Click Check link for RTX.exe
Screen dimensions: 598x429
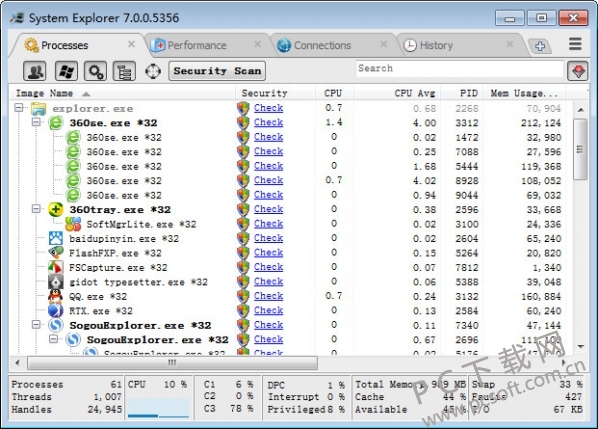coord(268,311)
